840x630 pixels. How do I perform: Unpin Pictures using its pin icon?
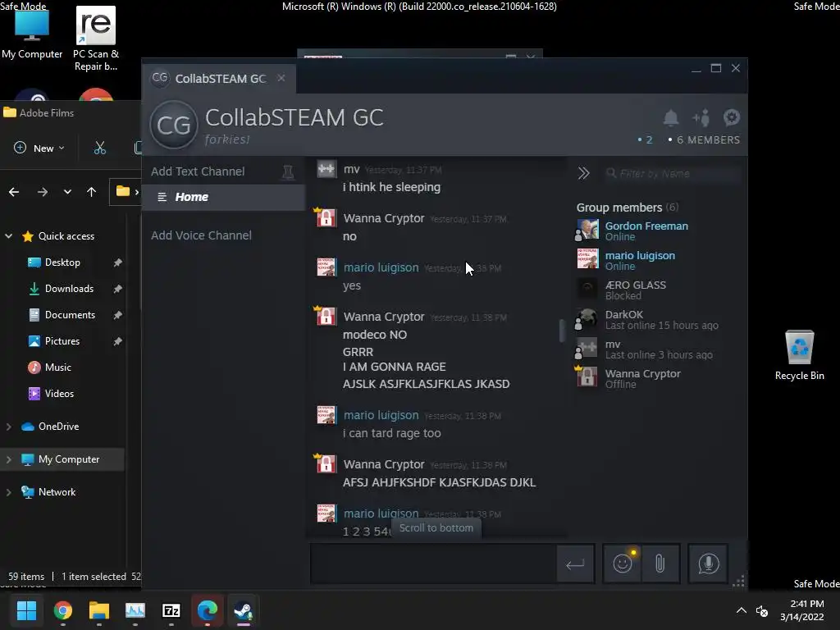point(117,341)
